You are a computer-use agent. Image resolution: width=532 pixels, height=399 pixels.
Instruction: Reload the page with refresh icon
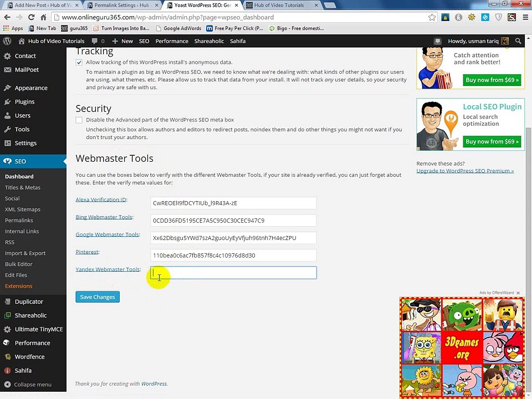pyautogui.click(x=31, y=17)
